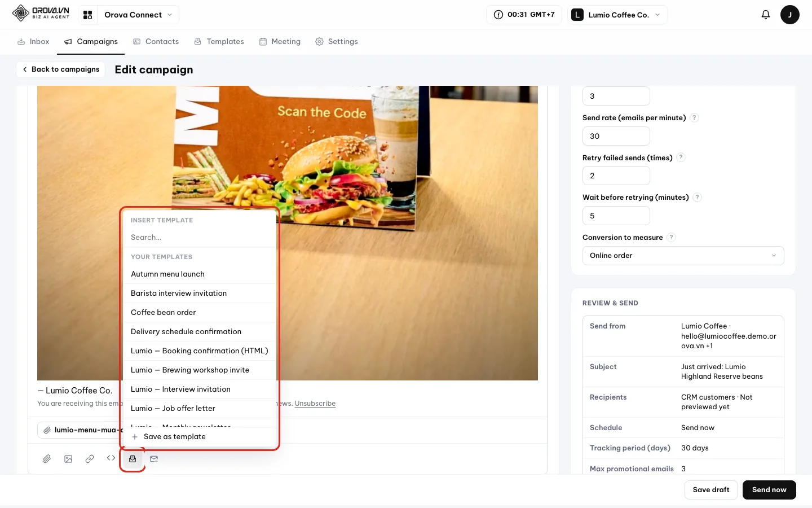Choose Lumio — Brewing workshop invite
The height and width of the screenshot is (508, 812).
pyautogui.click(x=200, y=370)
